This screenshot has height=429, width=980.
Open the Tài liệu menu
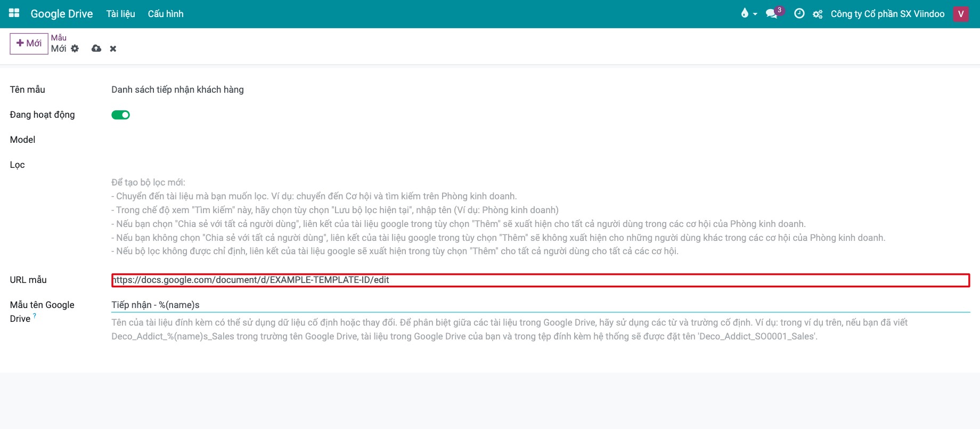(x=120, y=14)
